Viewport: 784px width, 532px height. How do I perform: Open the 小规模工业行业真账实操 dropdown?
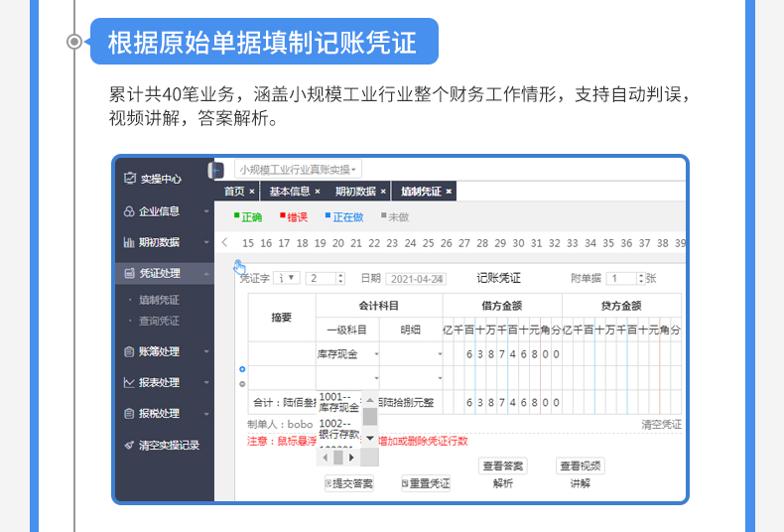pos(298,170)
